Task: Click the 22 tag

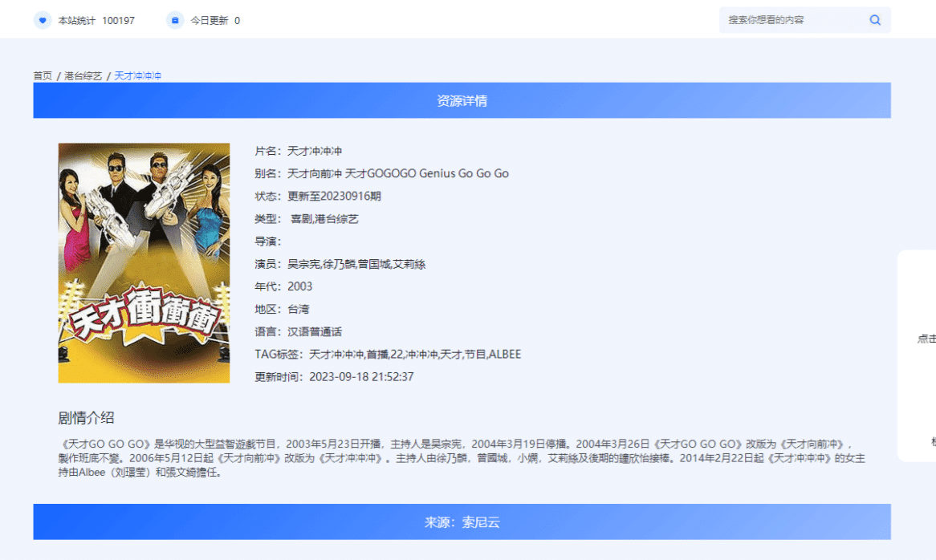Action: pyautogui.click(x=396, y=354)
